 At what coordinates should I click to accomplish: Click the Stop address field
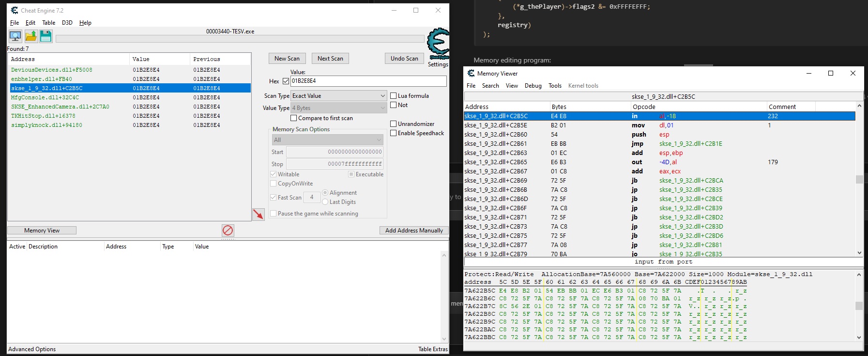pos(335,164)
